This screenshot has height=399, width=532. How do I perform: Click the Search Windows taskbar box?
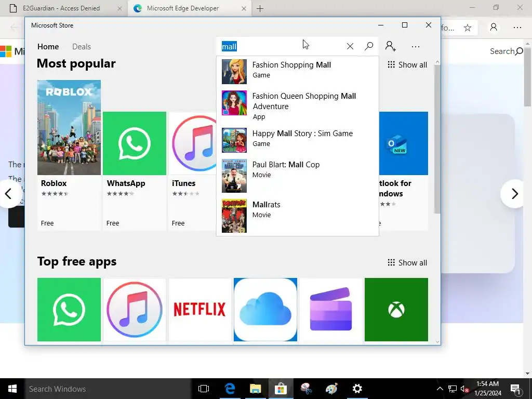(x=108, y=389)
